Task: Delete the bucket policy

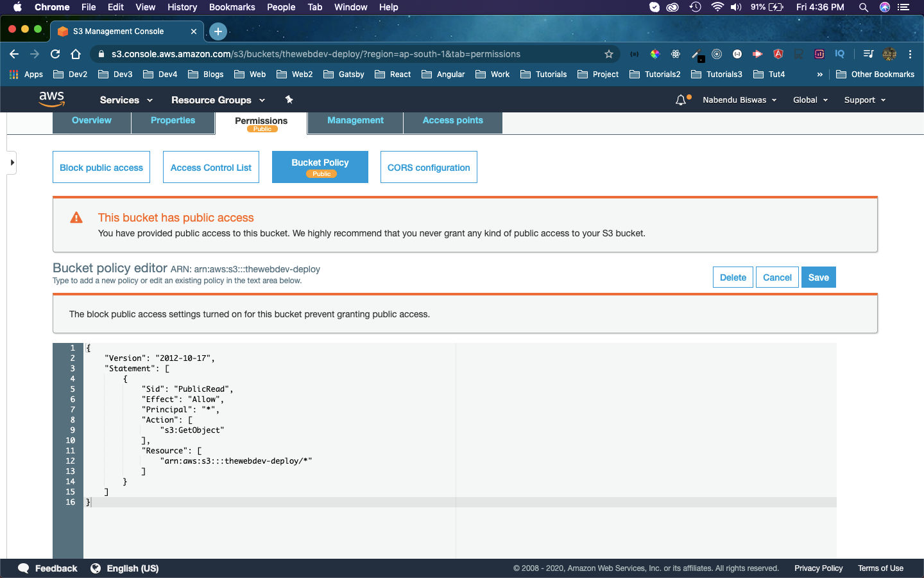Action: tap(733, 277)
